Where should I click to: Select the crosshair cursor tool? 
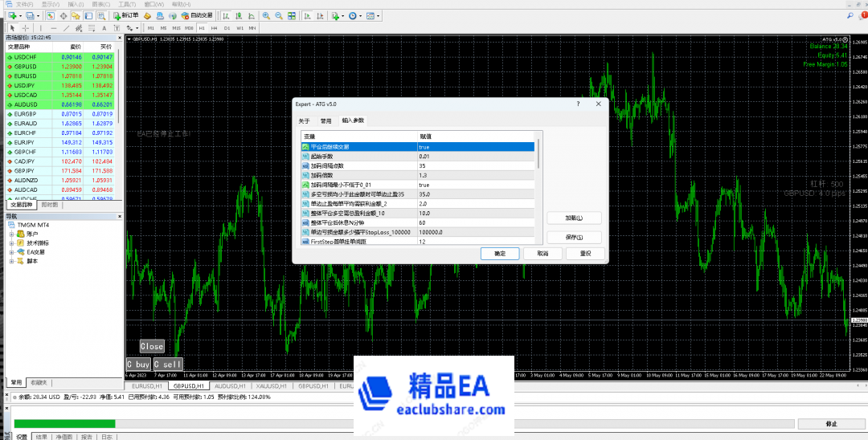click(x=25, y=28)
